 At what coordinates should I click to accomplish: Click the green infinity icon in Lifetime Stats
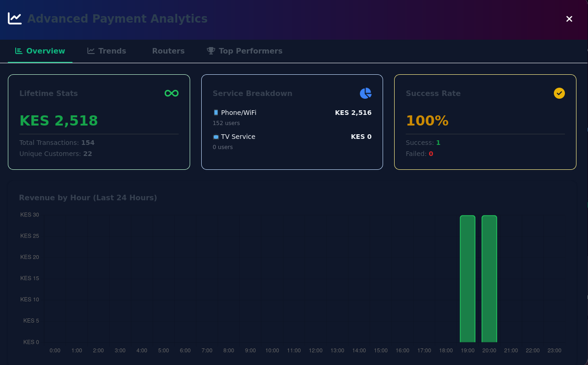[x=171, y=93]
